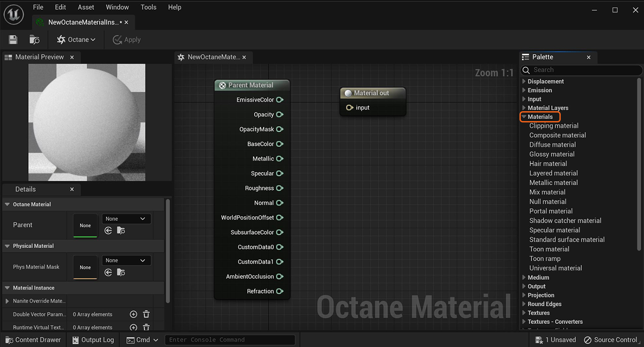The height and width of the screenshot is (347, 644).
Task: Click the Palette search field
Action: pos(581,70)
